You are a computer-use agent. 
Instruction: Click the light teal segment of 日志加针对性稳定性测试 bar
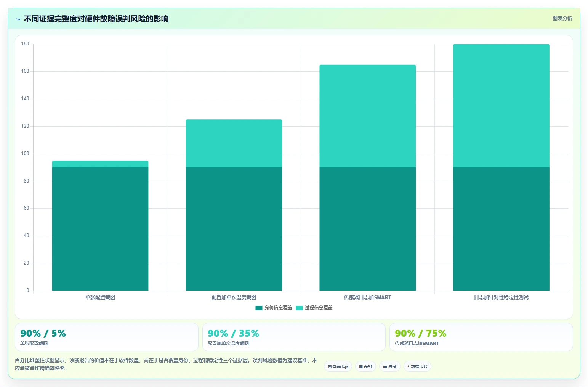(x=501, y=106)
